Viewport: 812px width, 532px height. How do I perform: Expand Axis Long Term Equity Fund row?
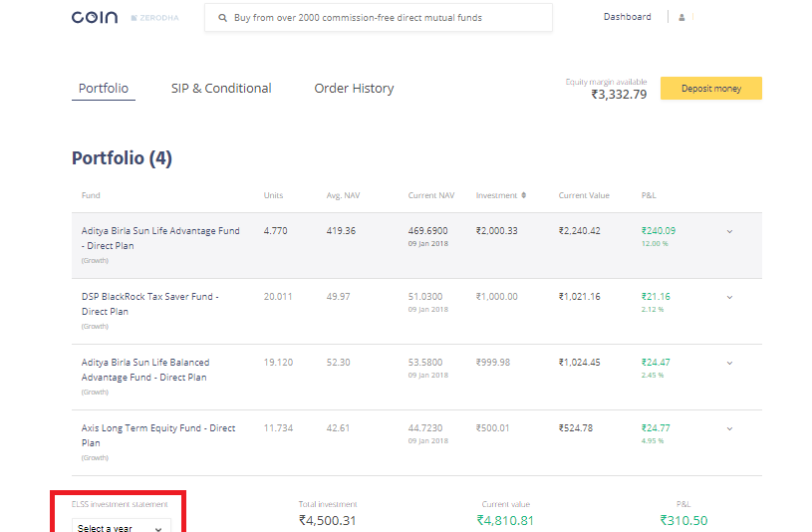coord(729,429)
